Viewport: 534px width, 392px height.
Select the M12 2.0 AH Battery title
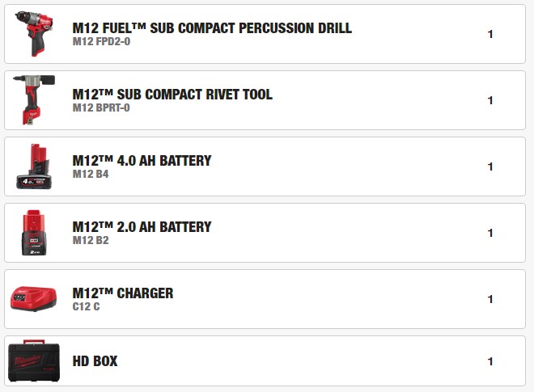[142, 227]
